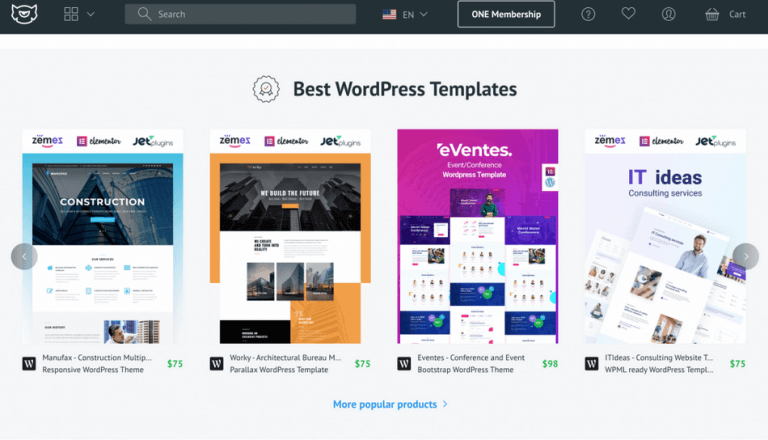Screen dimensions: 768x440
Task: Advance carousel with right arrow
Action: pos(745,256)
